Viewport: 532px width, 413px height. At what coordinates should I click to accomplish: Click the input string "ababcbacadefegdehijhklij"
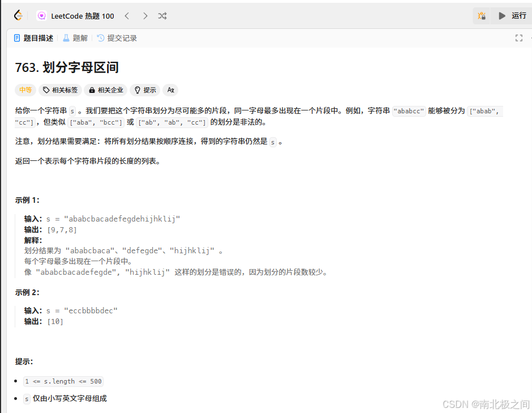coord(122,219)
